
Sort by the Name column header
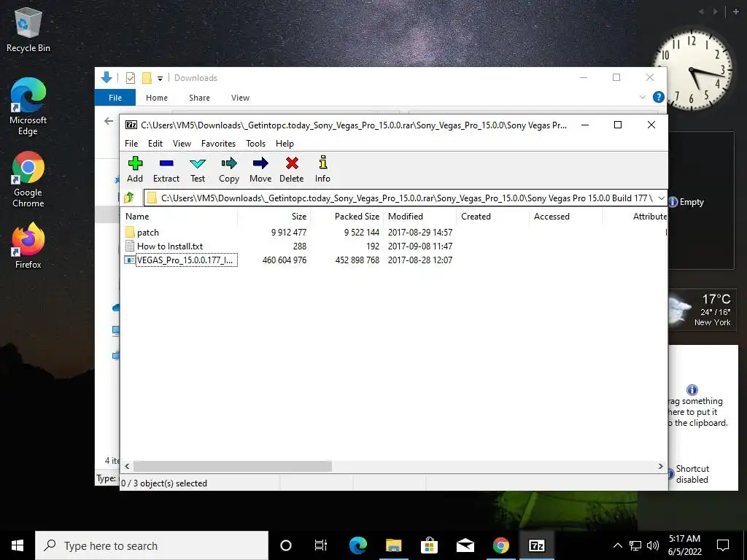179,216
